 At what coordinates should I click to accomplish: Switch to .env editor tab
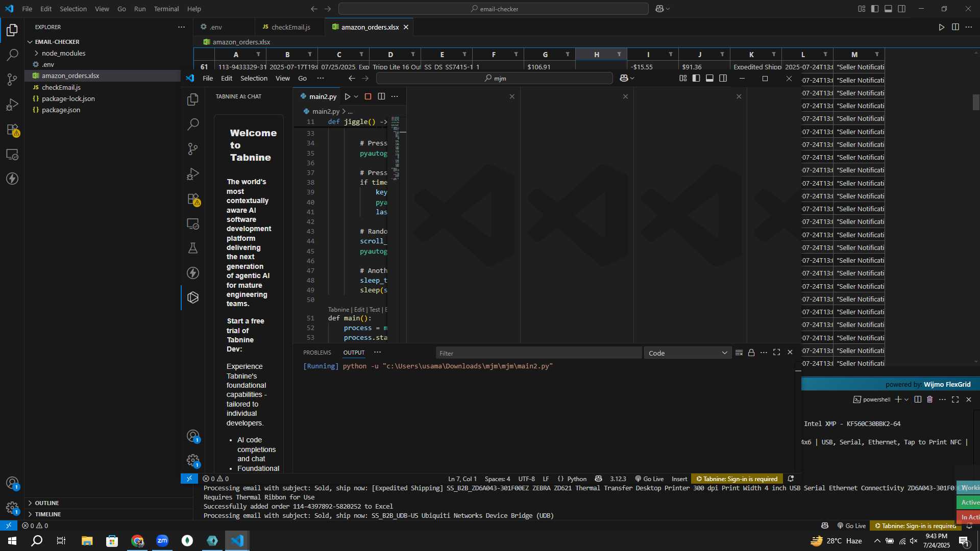216,27
